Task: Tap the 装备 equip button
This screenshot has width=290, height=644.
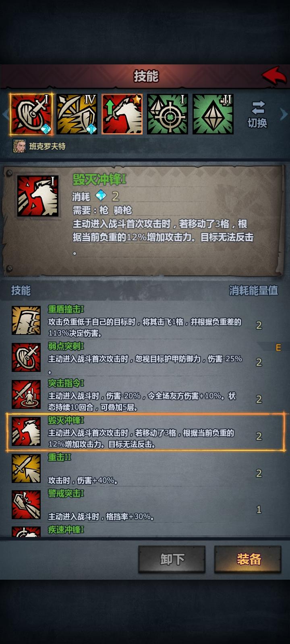Action: (x=248, y=559)
